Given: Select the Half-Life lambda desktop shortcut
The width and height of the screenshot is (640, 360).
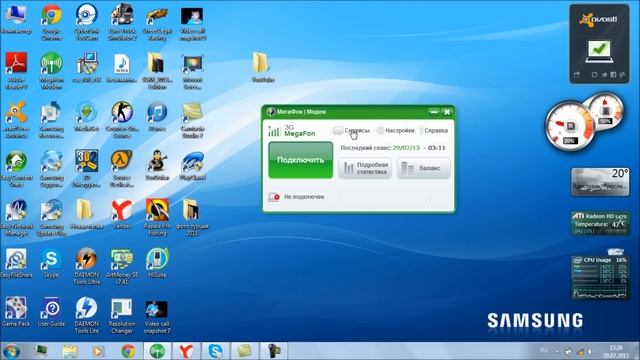Looking at the screenshot, I should pos(122,168).
